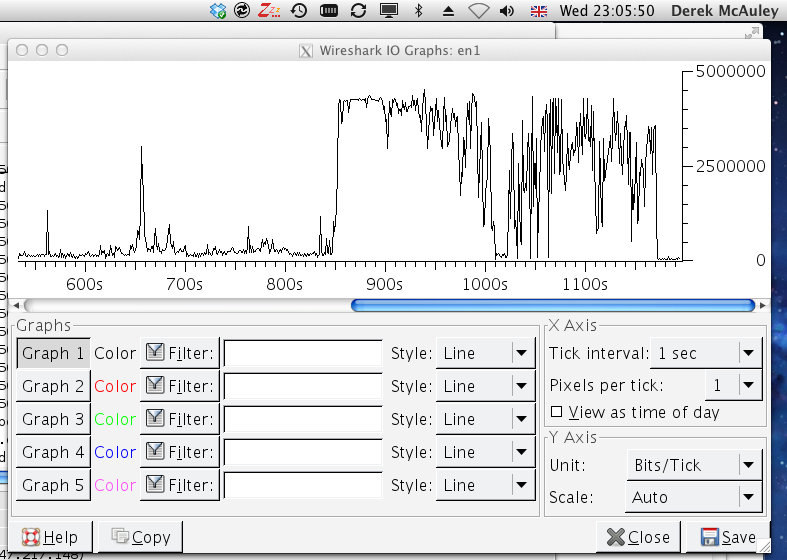The image size is (787, 560).
Task: Click the magenta Color label of Graph 5
Action: pos(115,485)
